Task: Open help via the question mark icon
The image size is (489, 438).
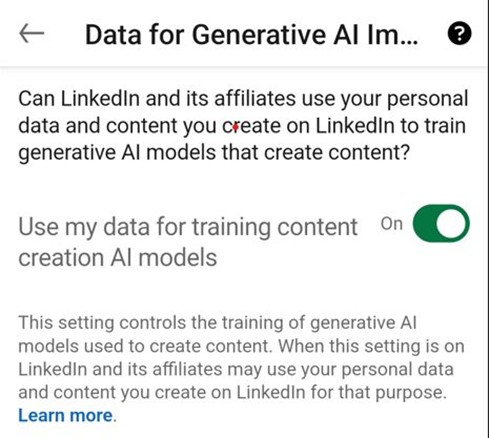Action: tap(459, 33)
